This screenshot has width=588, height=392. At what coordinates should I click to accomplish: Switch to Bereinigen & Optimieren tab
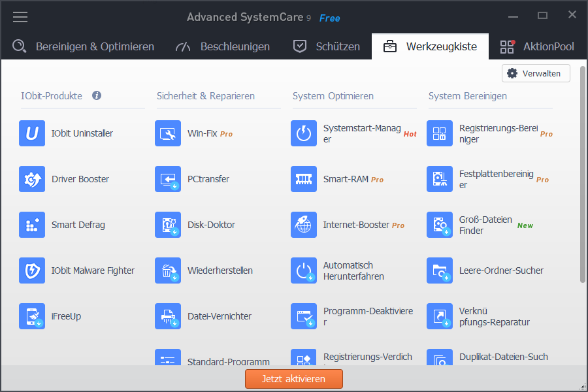pyautogui.click(x=83, y=46)
